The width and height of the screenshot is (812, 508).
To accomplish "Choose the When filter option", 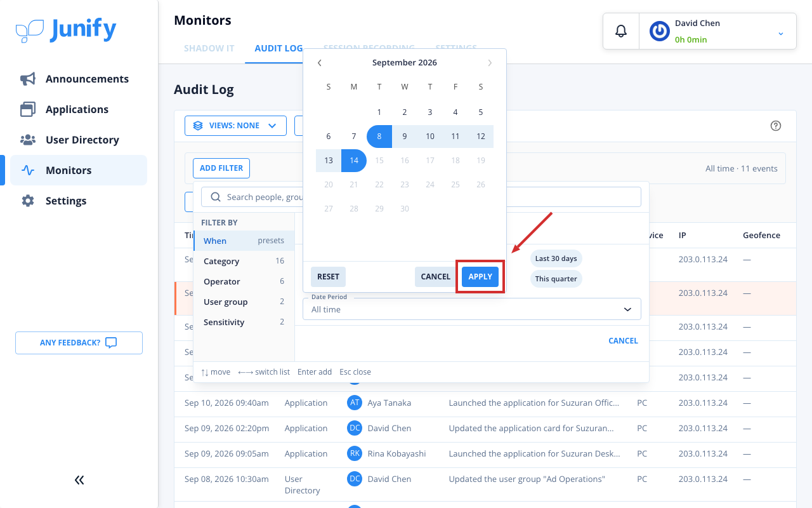I will tap(244, 241).
